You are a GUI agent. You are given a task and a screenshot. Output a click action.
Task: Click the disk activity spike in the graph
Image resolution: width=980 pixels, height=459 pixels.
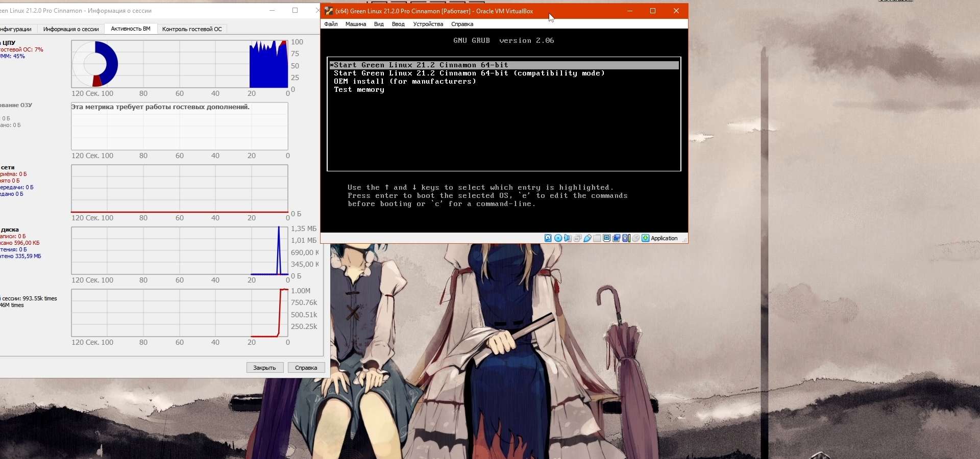click(x=279, y=250)
